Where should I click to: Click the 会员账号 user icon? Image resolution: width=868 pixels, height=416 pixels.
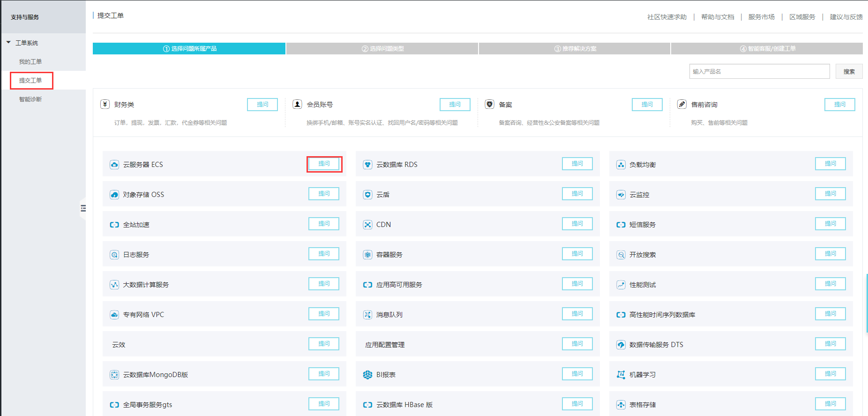tap(297, 104)
